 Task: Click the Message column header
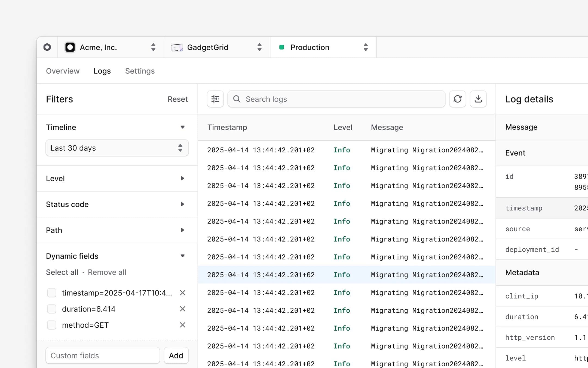click(x=387, y=127)
